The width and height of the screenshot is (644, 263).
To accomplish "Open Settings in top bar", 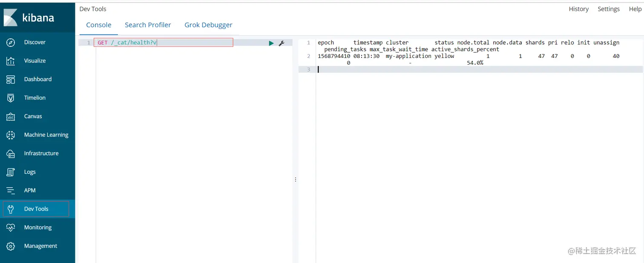I will click(x=609, y=9).
